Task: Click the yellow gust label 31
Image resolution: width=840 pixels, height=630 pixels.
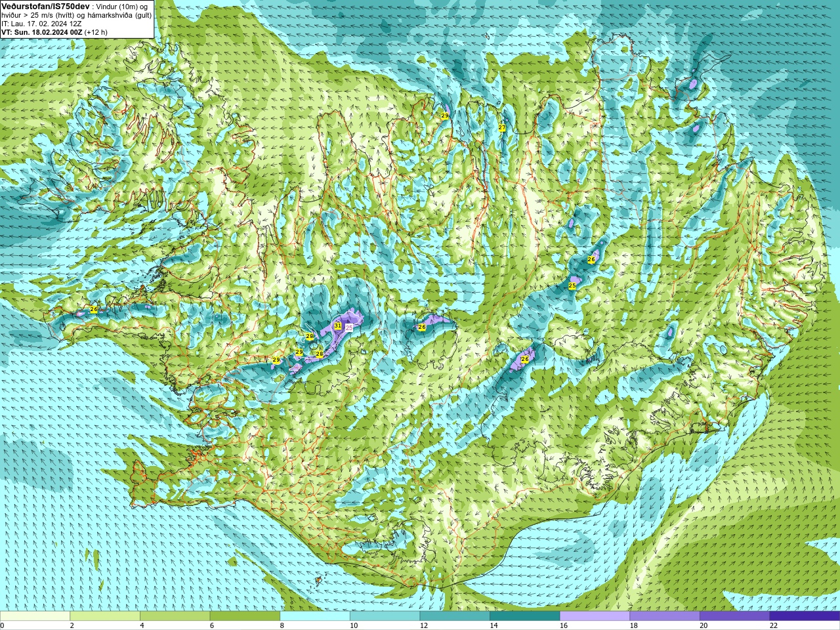Action: click(337, 325)
